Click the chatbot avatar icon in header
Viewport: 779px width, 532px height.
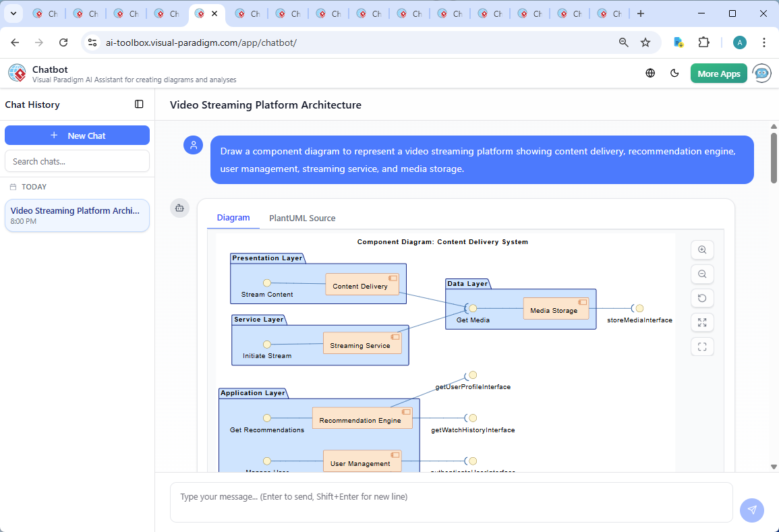click(761, 73)
